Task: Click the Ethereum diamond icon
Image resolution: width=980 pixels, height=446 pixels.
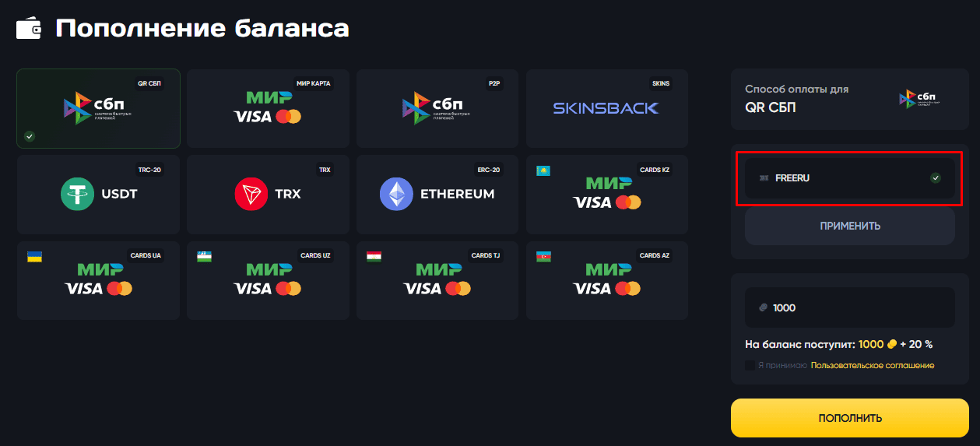Action: (x=396, y=194)
